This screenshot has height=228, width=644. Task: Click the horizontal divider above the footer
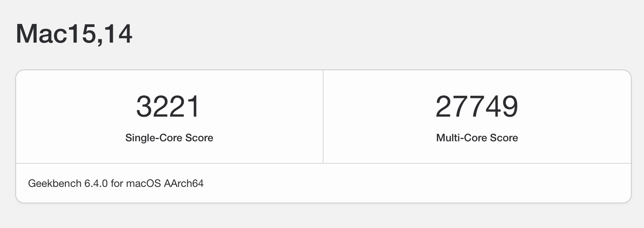(323, 163)
